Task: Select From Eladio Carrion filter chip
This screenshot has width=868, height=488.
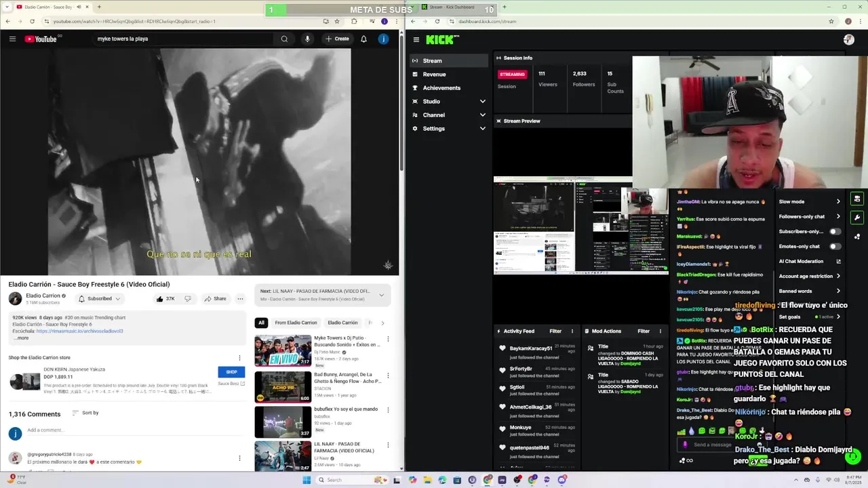Action: point(296,323)
